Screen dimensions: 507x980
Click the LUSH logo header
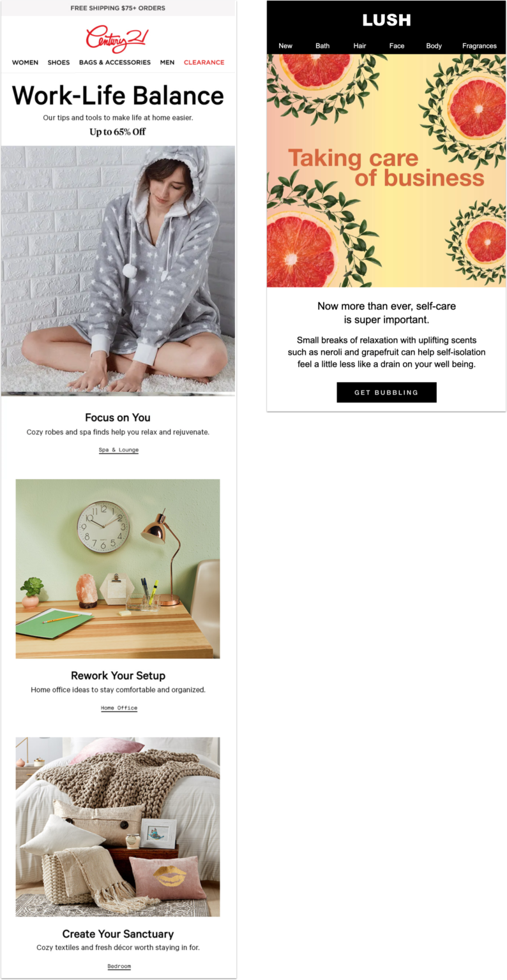pyautogui.click(x=386, y=20)
